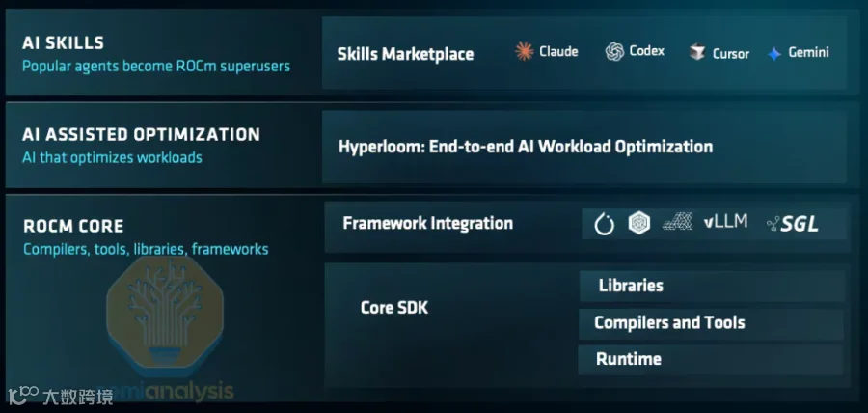Select the "AI ASSISTED OPTIMIZATION" title

coord(141,134)
